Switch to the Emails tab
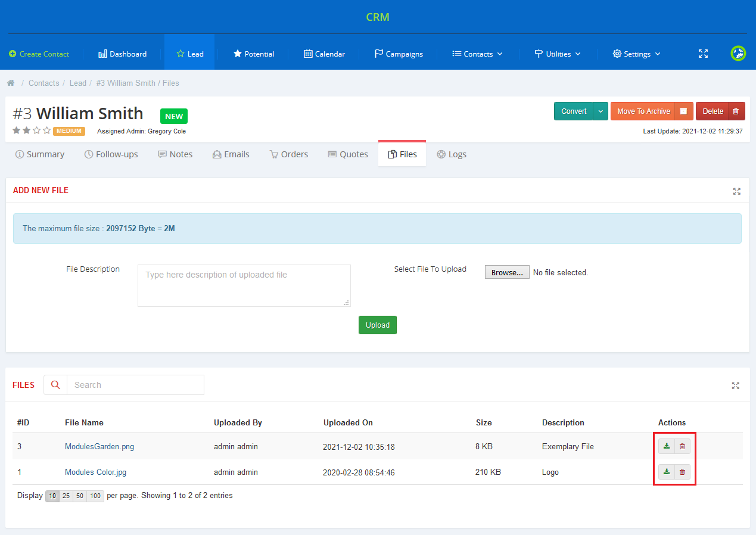This screenshot has width=756, height=535. 231,154
